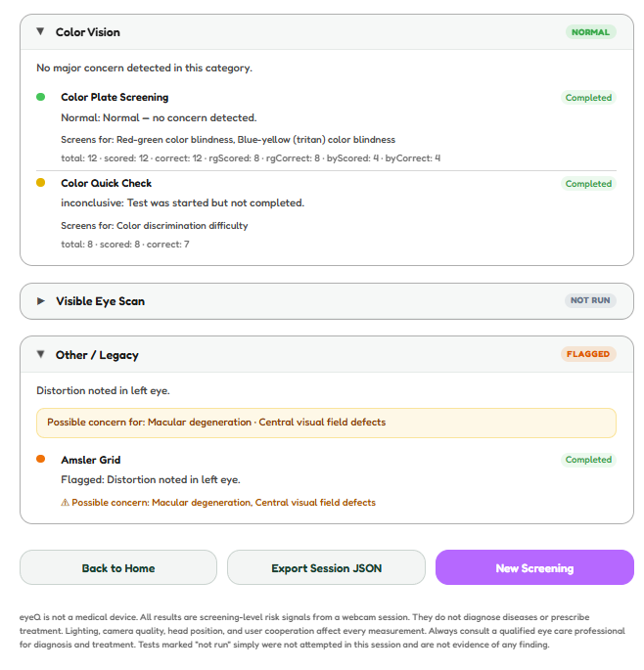Start a New Screening
This screenshot has width=644, height=670.
(x=534, y=567)
